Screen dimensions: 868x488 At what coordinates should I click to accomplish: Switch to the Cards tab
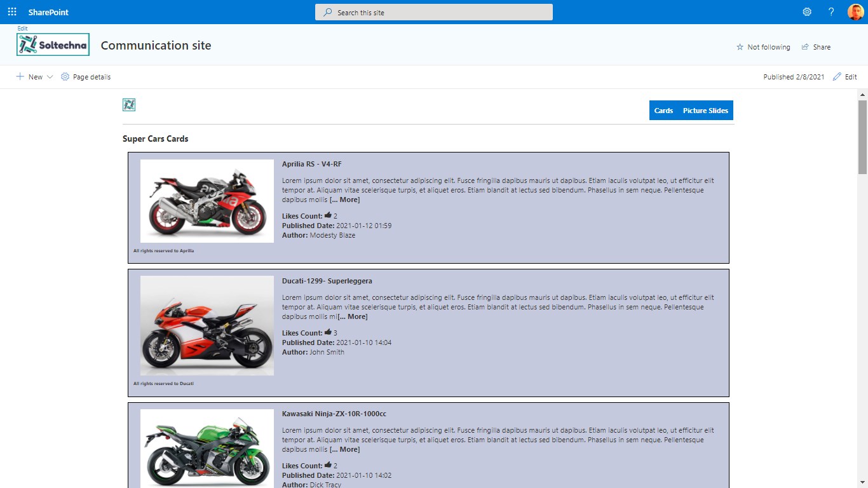click(x=663, y=111)
